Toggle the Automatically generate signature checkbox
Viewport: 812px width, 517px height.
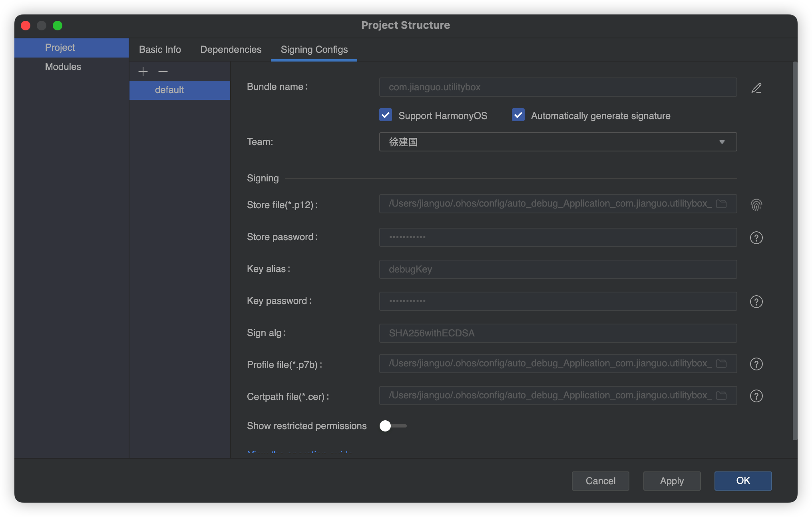pos(518,115)
